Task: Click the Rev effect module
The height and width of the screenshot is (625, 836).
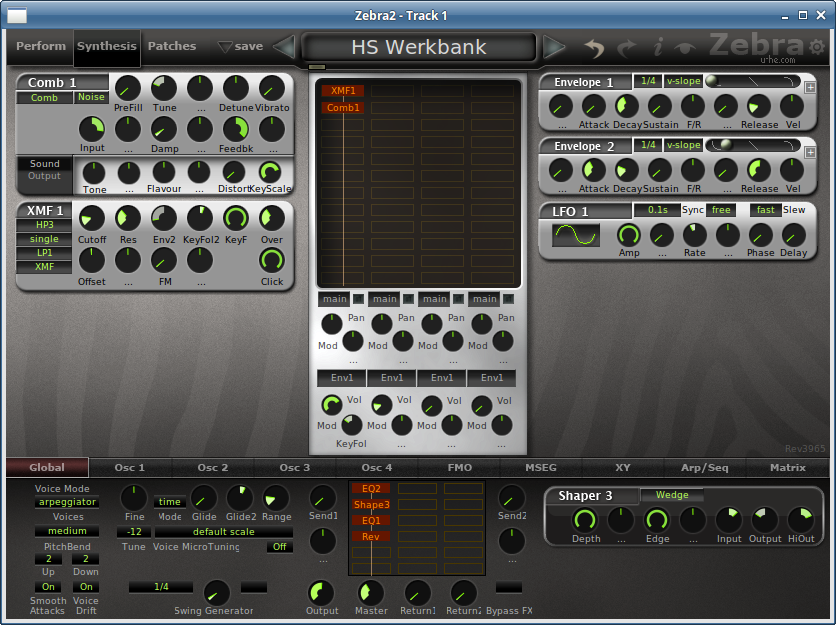Action: (371, 536)
